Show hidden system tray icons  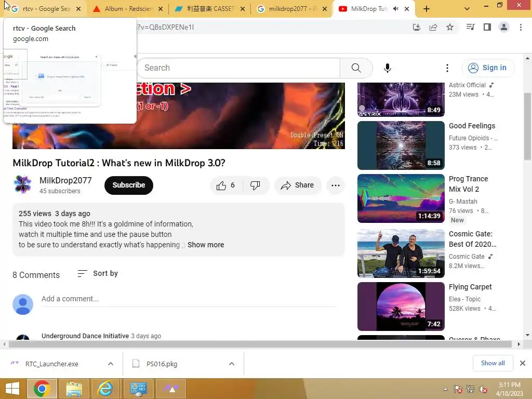445,389
